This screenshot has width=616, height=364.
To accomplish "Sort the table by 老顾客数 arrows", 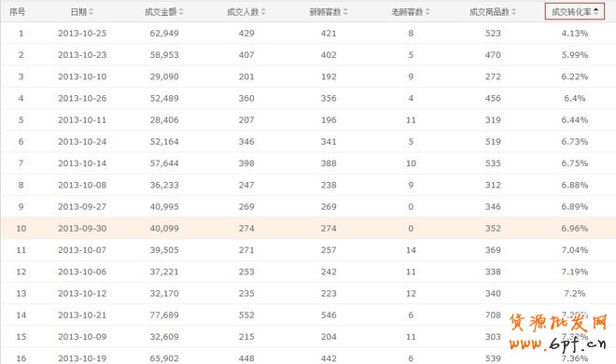I will [427, 12].
